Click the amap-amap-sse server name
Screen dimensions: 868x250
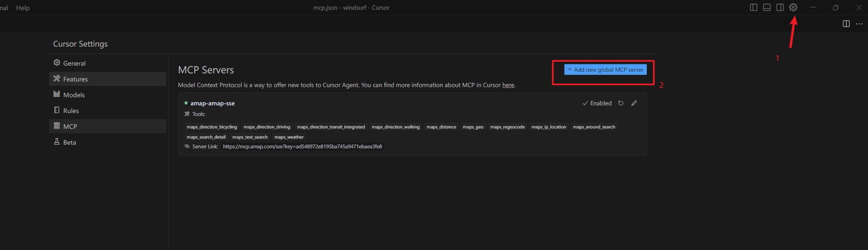213,103
